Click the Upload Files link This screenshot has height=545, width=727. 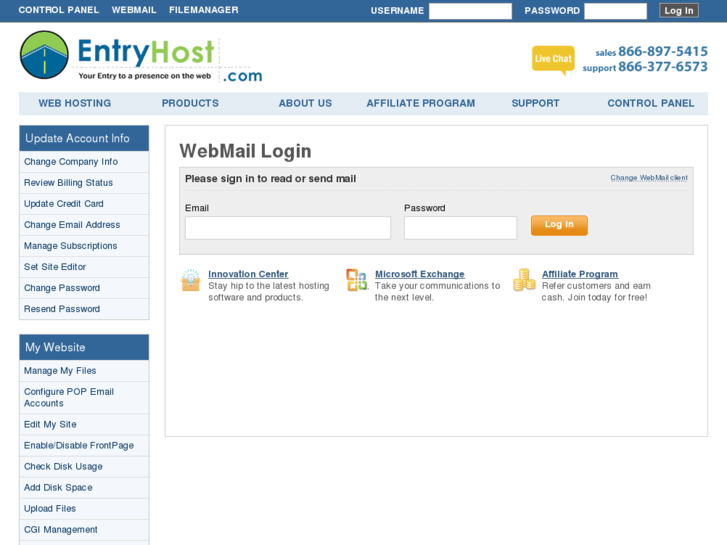(x=50, y=509)
